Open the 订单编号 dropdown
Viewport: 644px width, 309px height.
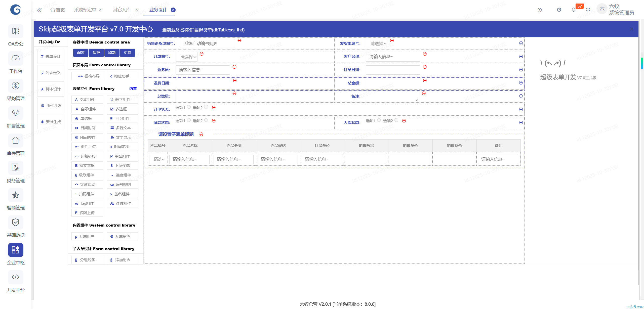coord(186,57)
